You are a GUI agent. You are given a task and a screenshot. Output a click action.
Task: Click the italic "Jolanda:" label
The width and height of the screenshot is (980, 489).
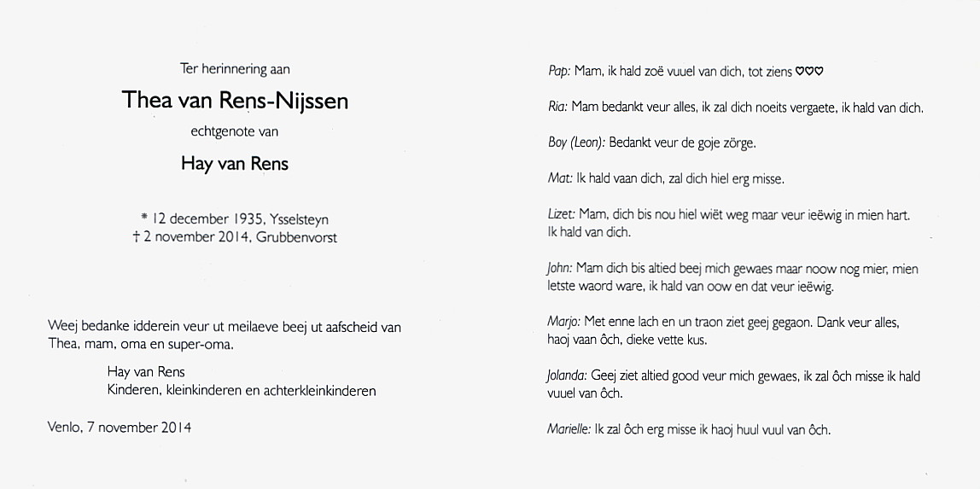pos(567,375)
